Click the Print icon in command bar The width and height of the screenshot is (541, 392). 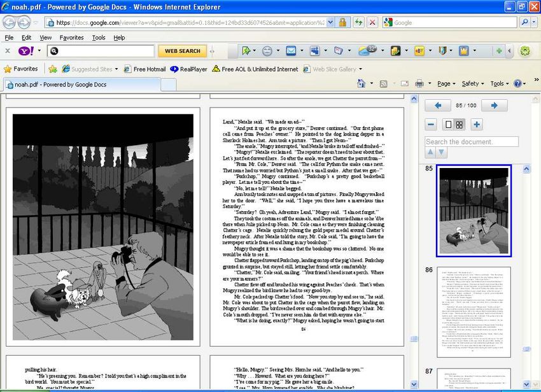pos(419,83)
